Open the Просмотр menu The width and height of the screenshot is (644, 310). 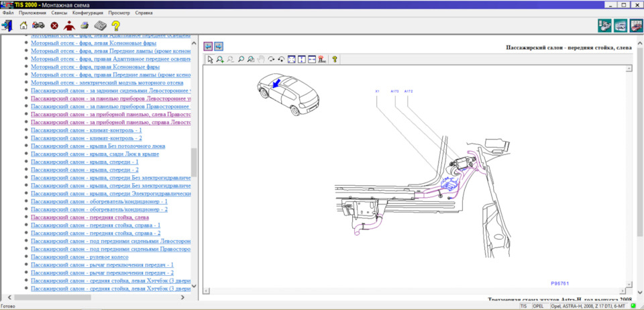click(x=119, y=13)
